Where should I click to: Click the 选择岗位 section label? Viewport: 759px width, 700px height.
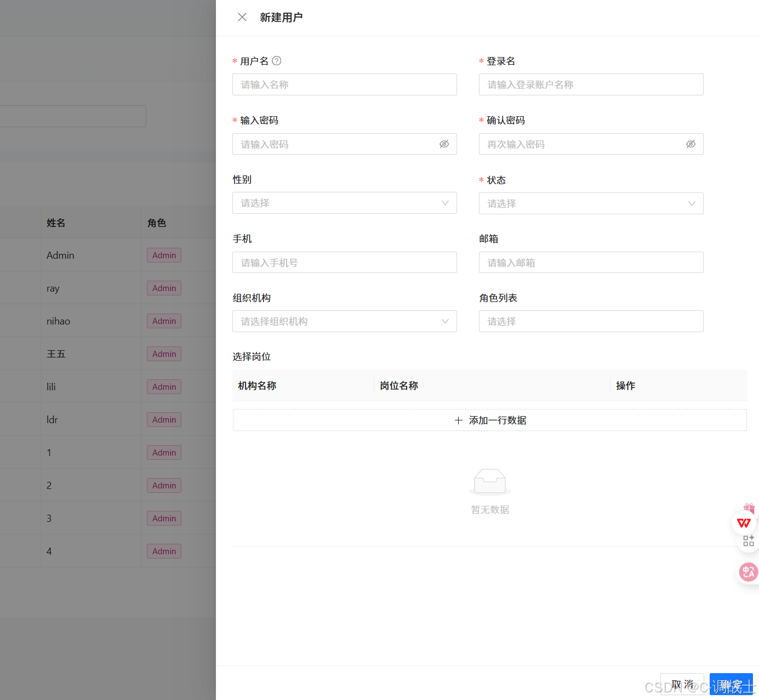pos(252,356)
